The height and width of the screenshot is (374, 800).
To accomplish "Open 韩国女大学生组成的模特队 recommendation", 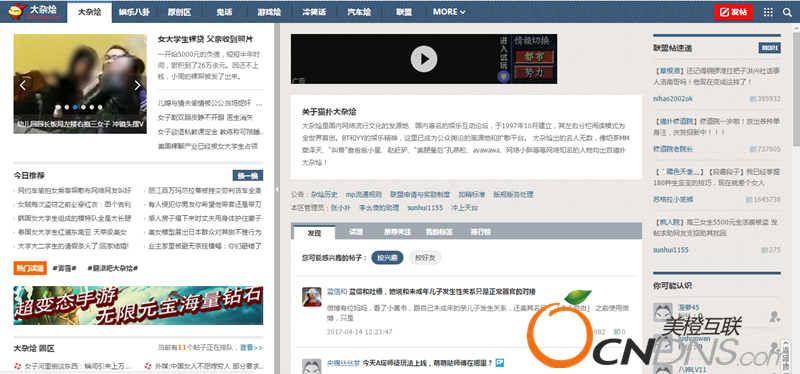I will (74, 218).
